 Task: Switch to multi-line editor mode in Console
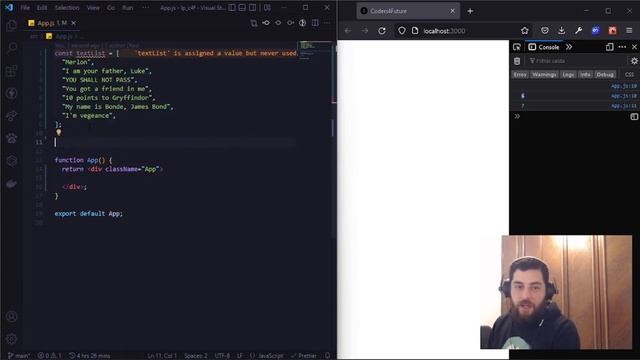pyautogui.click(x=634, y=117)
